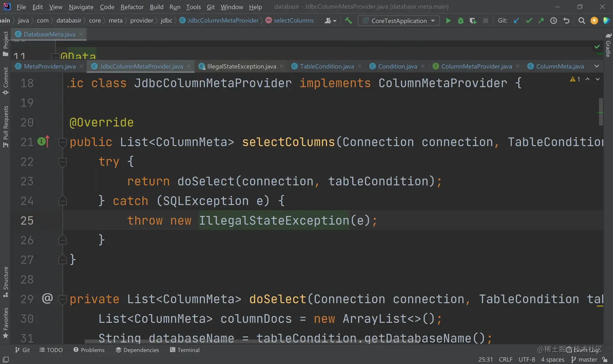Run CoreTestApplication with coverage
This screenshot has height=364, width=613.
click(473, 21)
